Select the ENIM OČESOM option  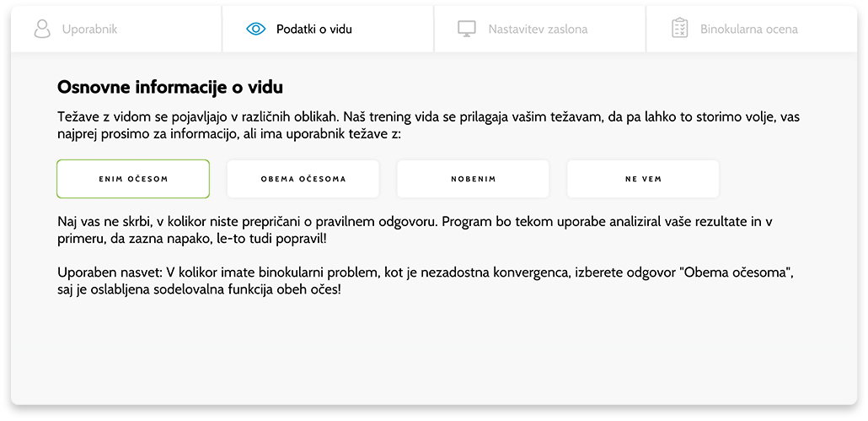point(133,179)
